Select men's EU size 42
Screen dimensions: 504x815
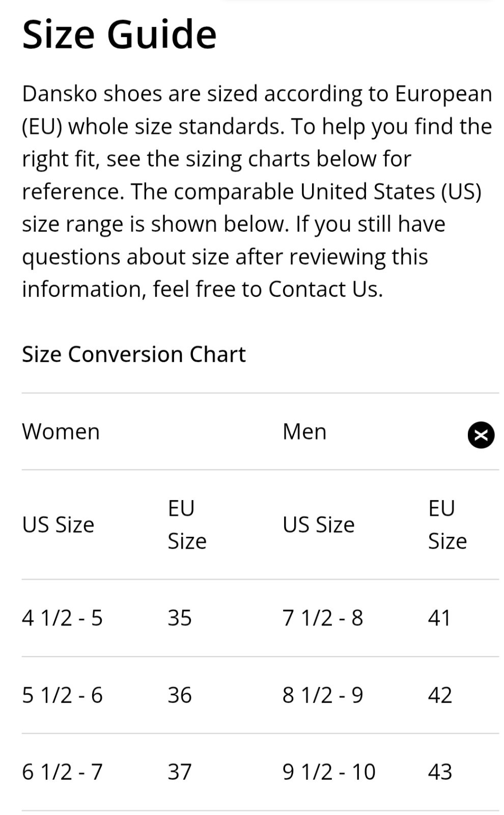coord(440,695)
